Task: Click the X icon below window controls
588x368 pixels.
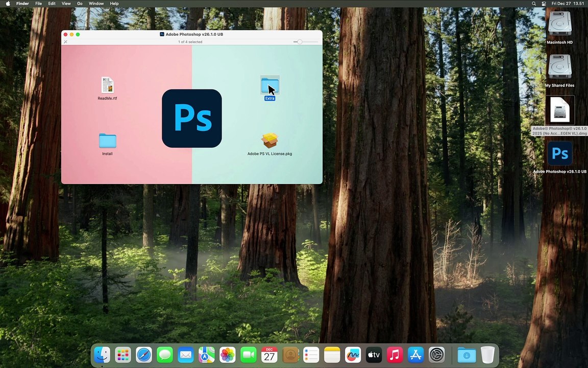Action: click(66, 42)
